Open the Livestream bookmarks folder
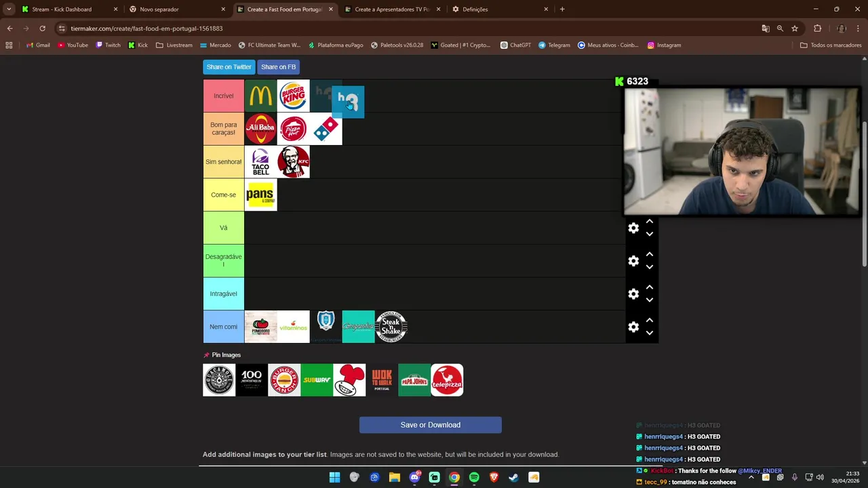 174,45
